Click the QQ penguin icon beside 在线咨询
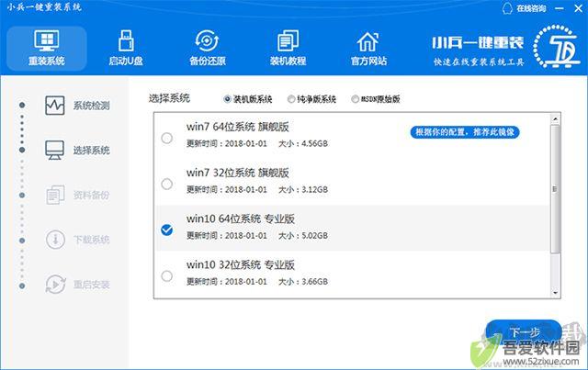 click(507, 8)
